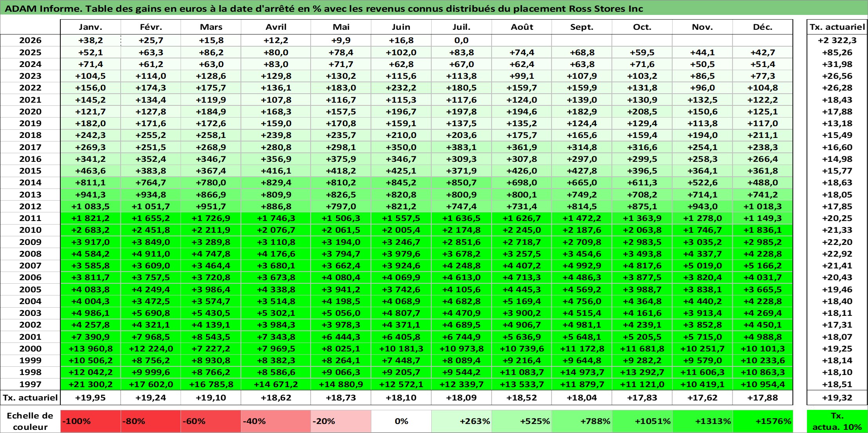
Task: Select the December 2012 value '+1 018,3'
Action: click(x=763, y=207)
